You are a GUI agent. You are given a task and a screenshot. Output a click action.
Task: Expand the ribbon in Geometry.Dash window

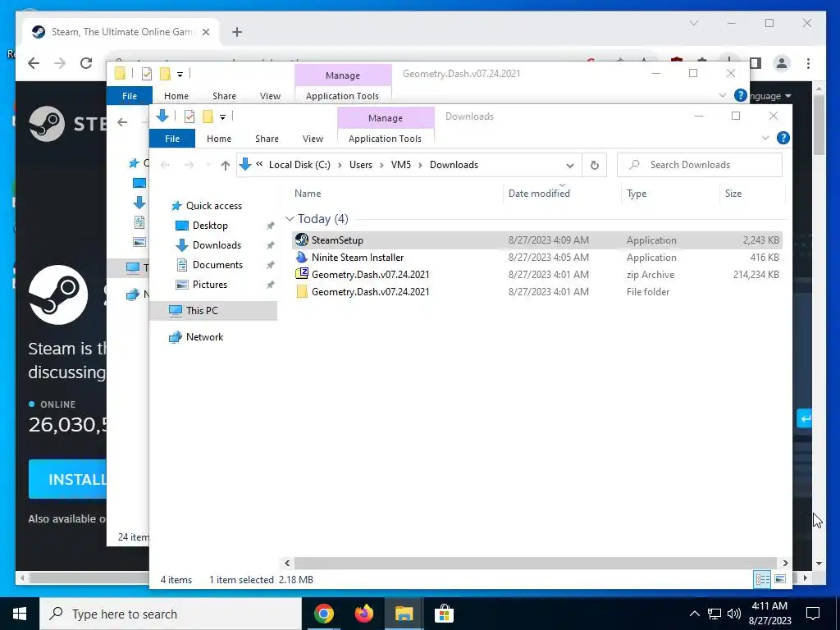coord(722,95)
